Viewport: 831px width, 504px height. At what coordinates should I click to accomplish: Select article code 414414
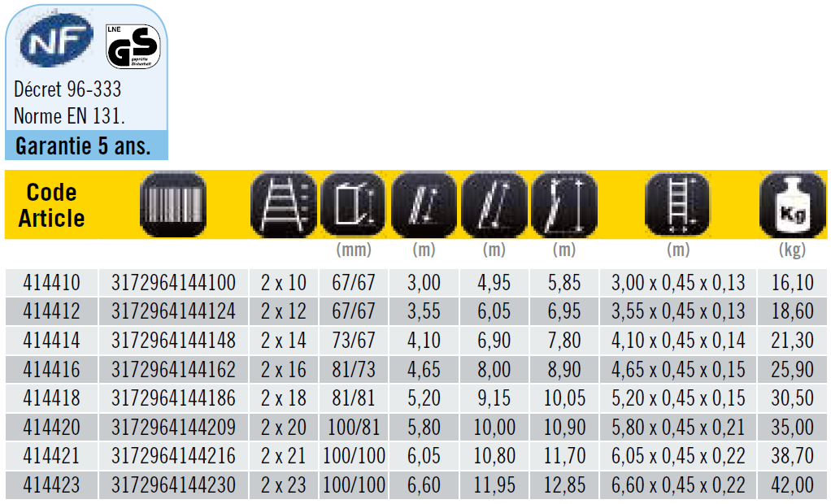click(51, 341)
